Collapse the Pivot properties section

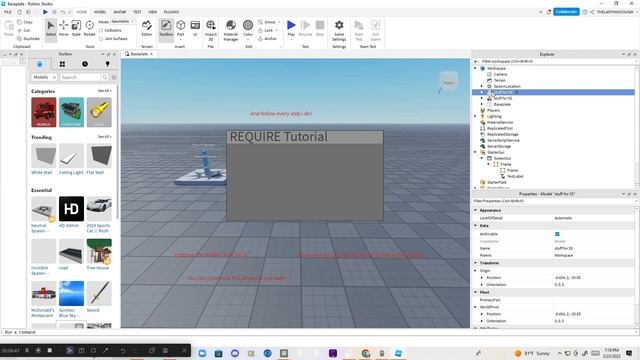tap(476, 292)
